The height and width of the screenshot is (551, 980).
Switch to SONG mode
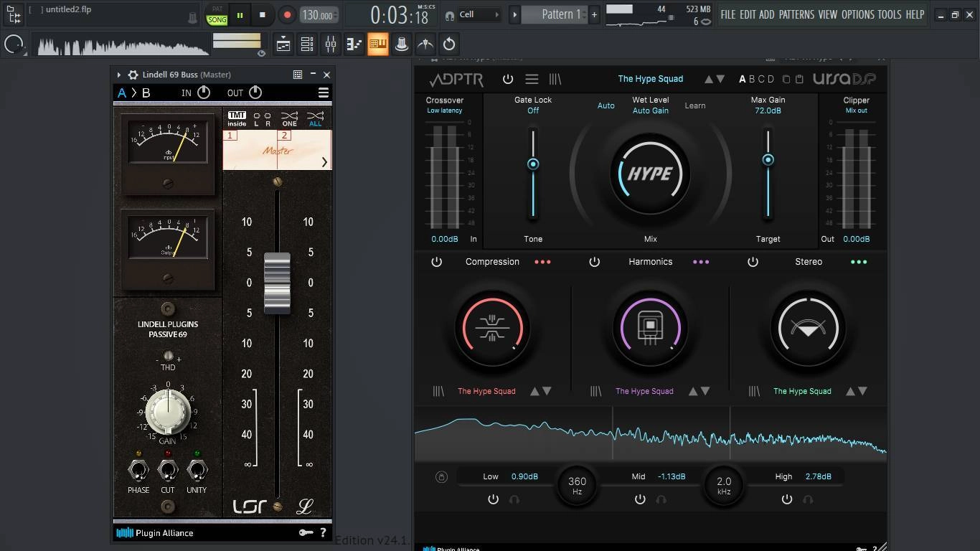(217, 20)
